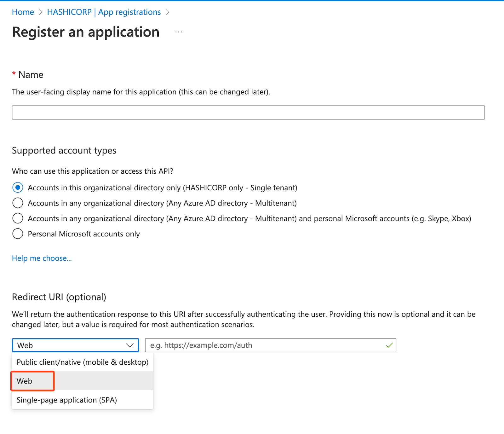504x434 pixels.
Task: Click the red required asterisk beside Name
Action: click(x=14, y=74)
